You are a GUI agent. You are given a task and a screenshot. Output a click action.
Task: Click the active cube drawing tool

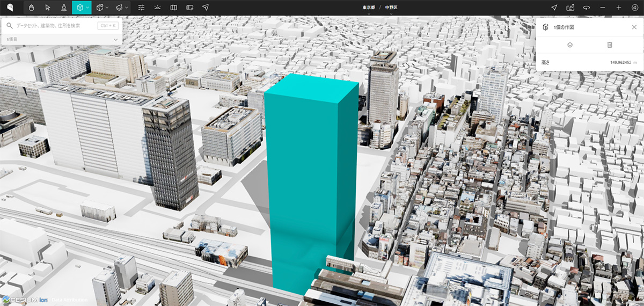tap(79, 8)
